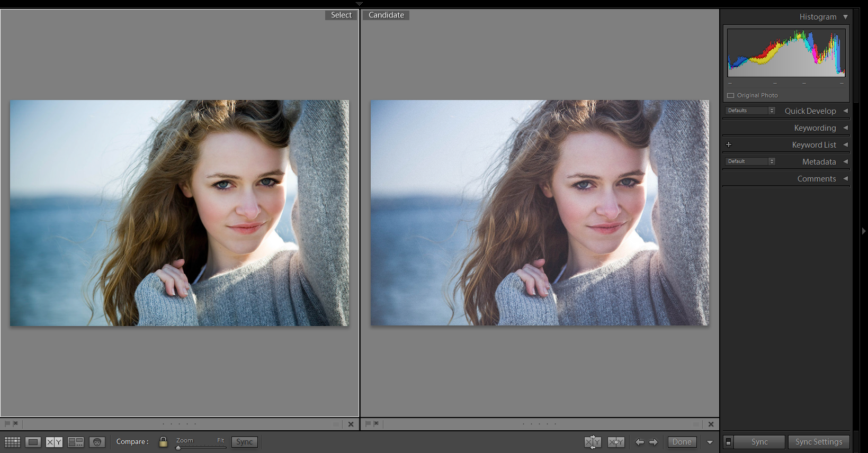Switch to Loupe view
The image size is (868, 453).
click(x=33, y=442)
